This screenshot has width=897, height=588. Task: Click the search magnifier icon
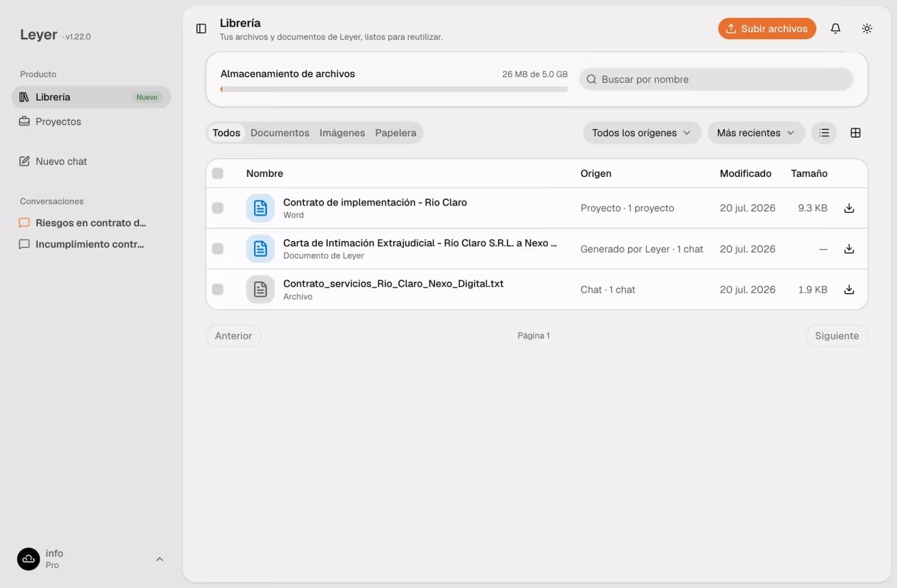(592, 79)
